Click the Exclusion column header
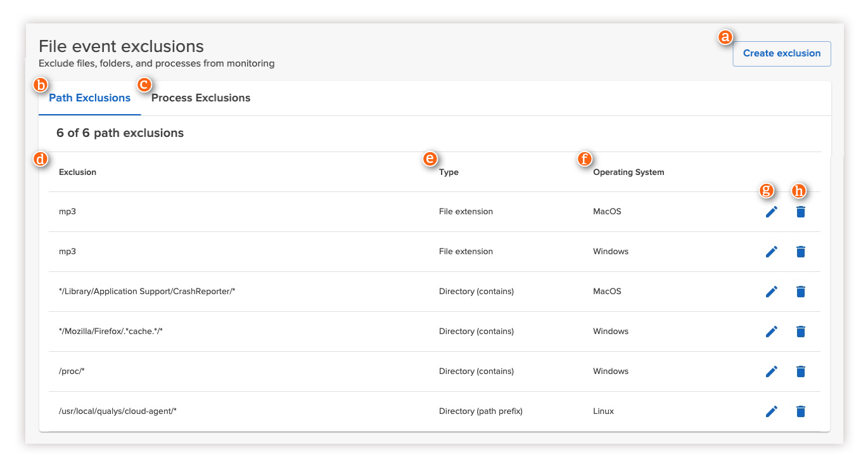This screenshot has height=471, width=868. (77, 172)
